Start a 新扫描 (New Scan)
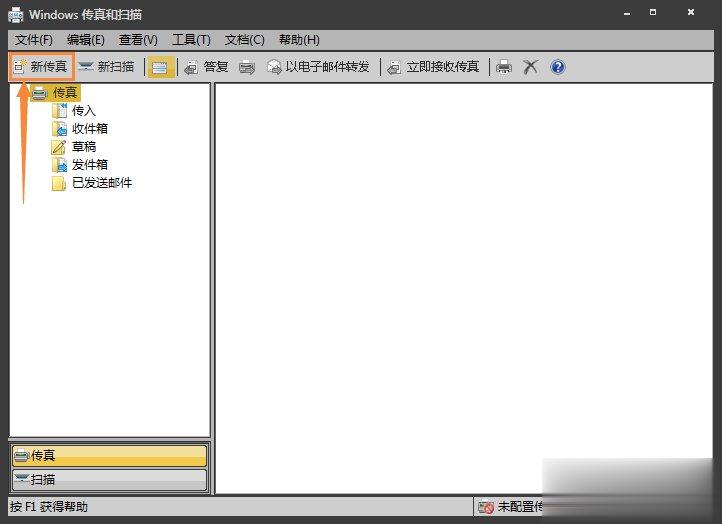Image resolution: width=722 pixels, height=524 pixels. click(x=106, y=67)
